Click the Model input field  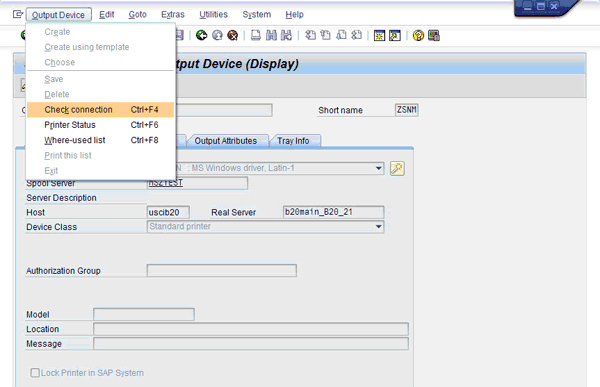pos(144,314)
